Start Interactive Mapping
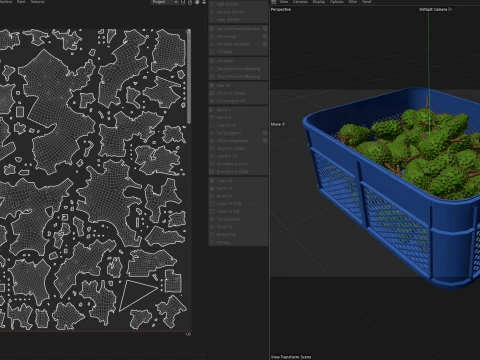 coord(238,69)
